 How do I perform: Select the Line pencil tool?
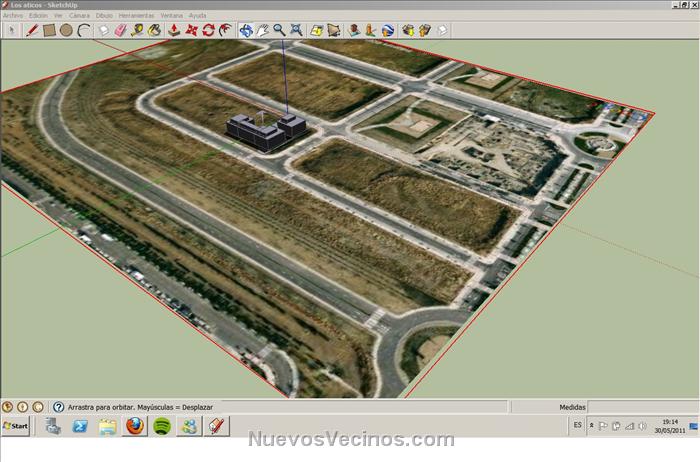point(32,30)
